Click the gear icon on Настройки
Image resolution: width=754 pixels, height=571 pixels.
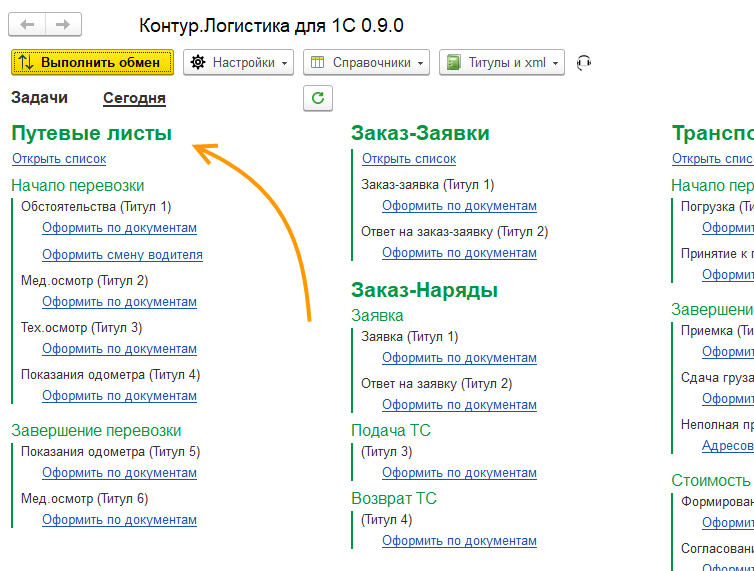pos(198,63)
